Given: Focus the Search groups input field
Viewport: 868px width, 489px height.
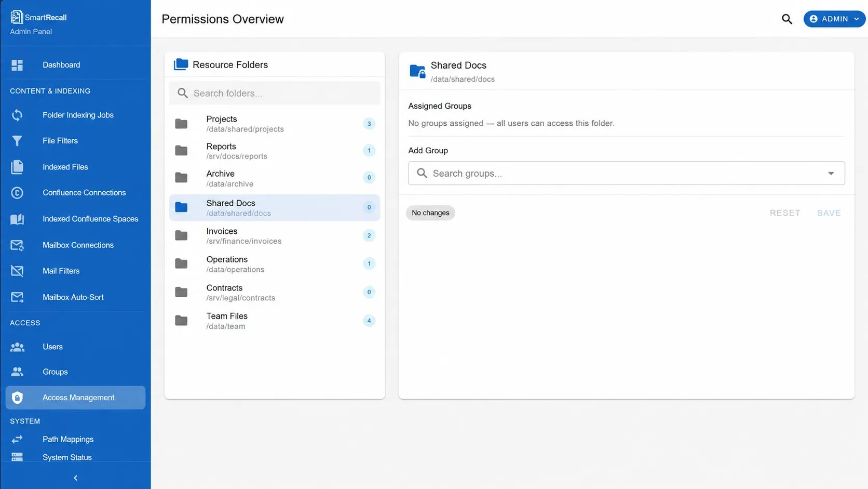Looking at the screenshot, I should [626, 174].
